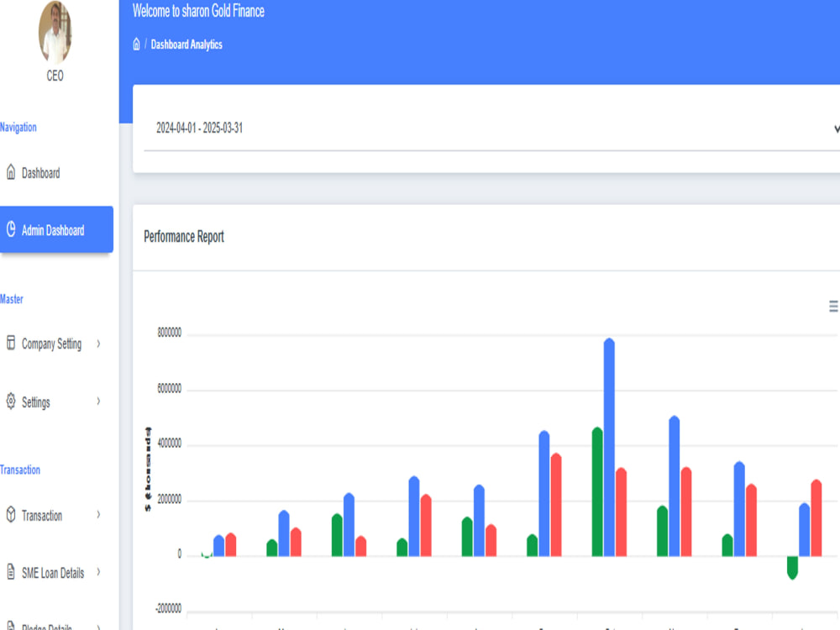Click the Admin Dashboard pie chart icon

[x=11, y=230]
